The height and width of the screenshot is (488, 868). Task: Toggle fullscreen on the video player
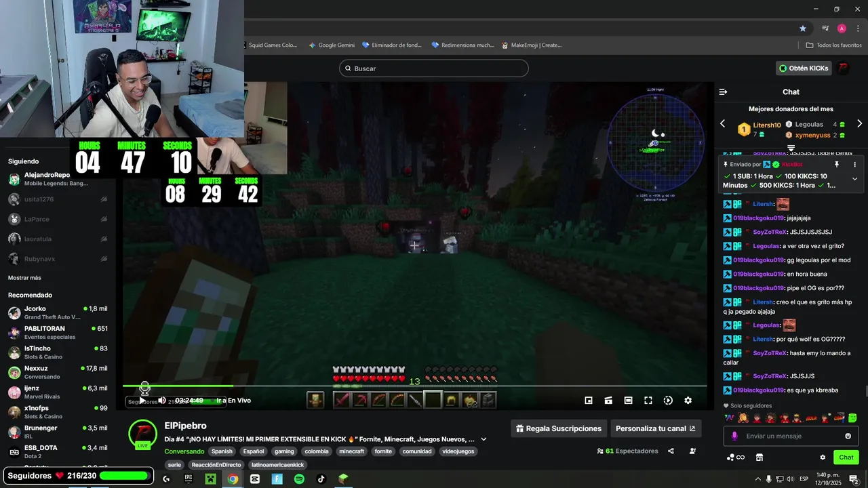(648, 401)
